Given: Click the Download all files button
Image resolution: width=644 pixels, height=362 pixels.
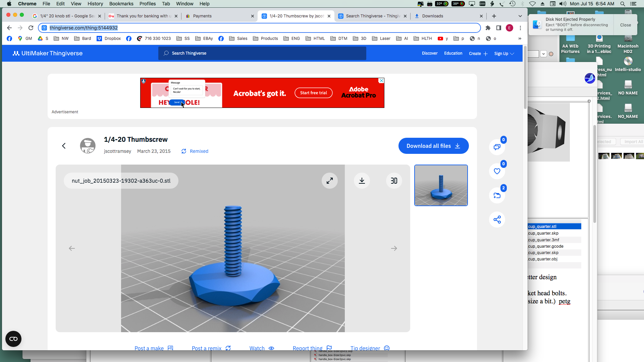Looking at the screenshot, I should pyautogui.click(x=433, y=146).
